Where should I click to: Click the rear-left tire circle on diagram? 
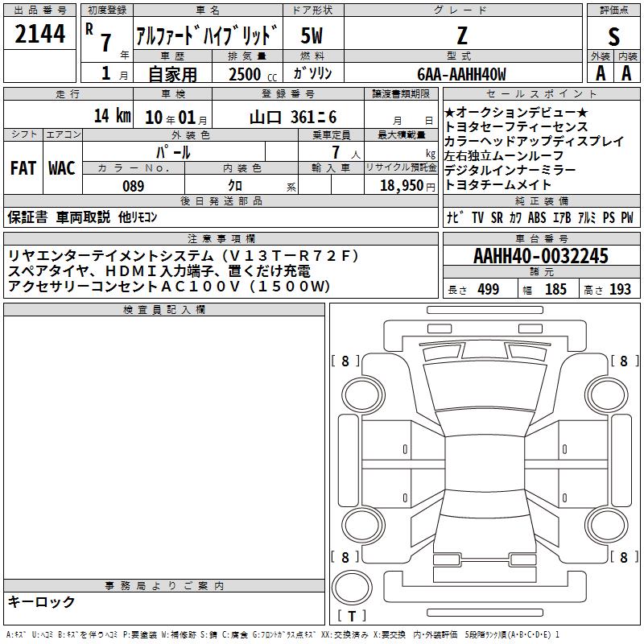(x=363, y=525)
